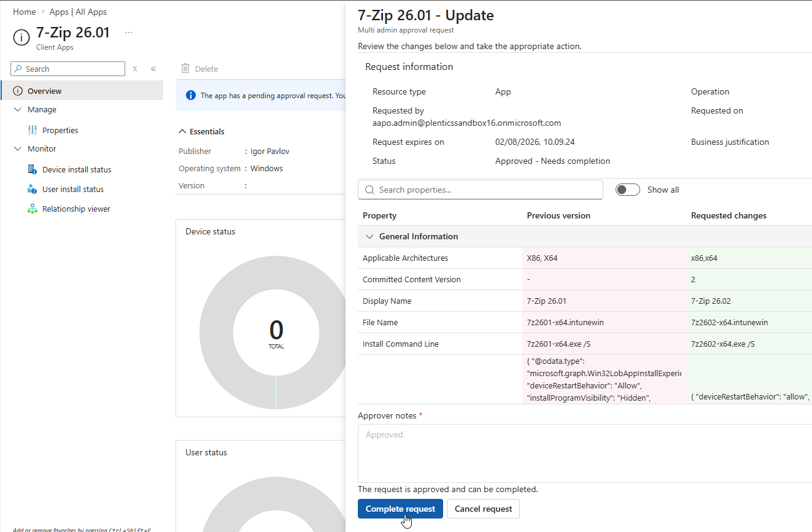Collapse the Monitor section in sidebar

(17, 148)
